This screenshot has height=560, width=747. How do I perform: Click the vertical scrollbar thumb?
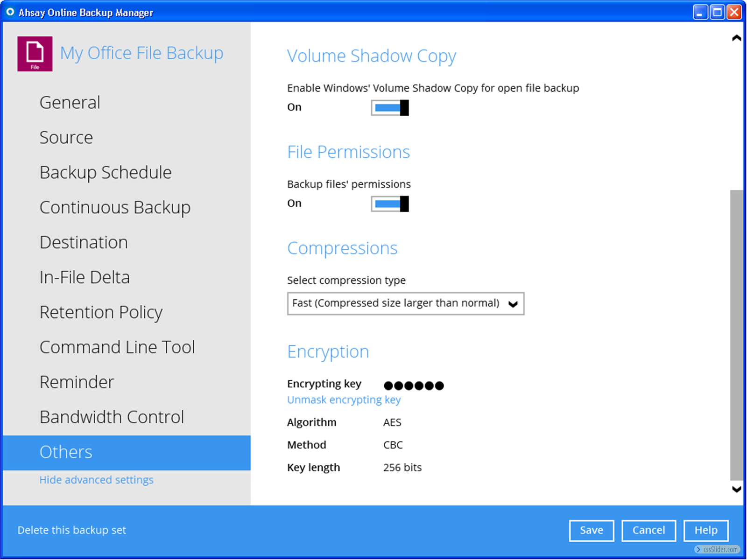coord(736,335)
